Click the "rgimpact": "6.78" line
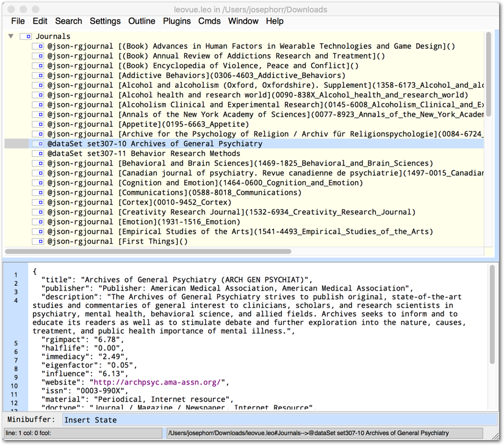 82,339
